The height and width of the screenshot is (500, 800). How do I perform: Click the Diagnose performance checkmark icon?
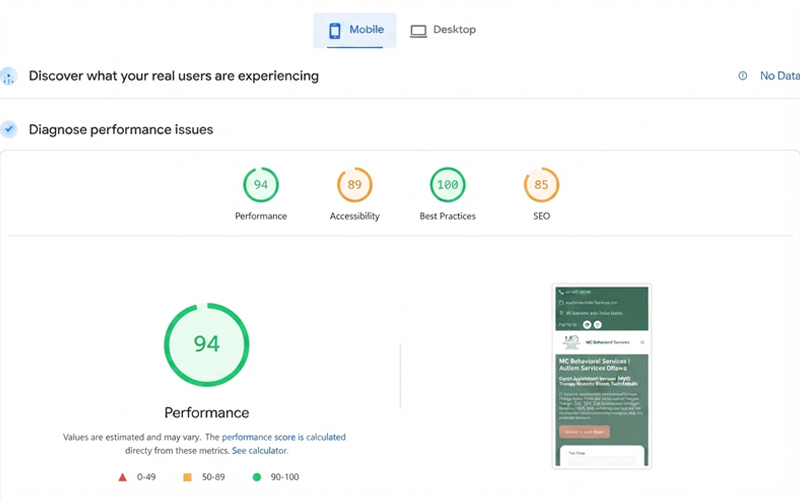(x=9, y=129)
